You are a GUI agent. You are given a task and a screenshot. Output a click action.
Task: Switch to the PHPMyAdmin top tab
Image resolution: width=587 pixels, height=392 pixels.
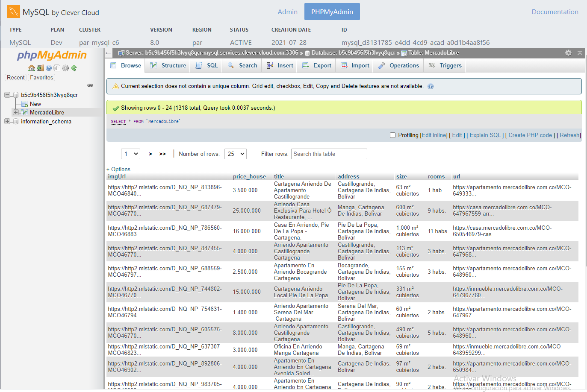click(332, 12)
